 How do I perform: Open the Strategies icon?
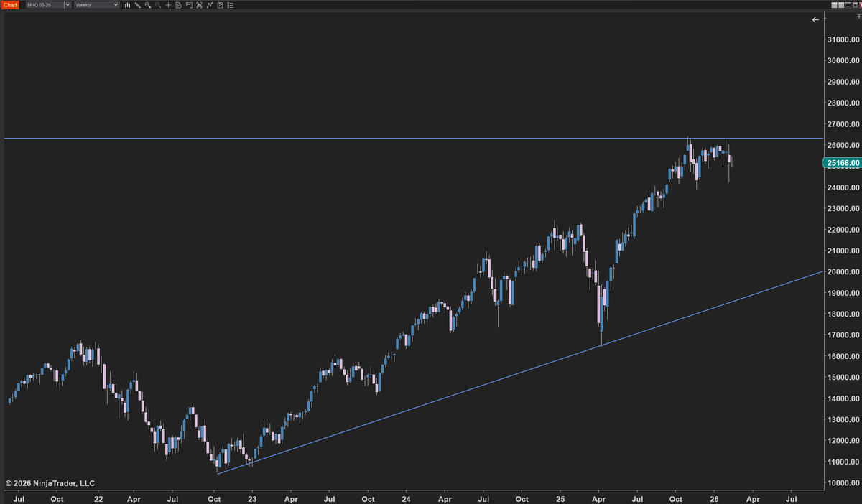(220, 5)
